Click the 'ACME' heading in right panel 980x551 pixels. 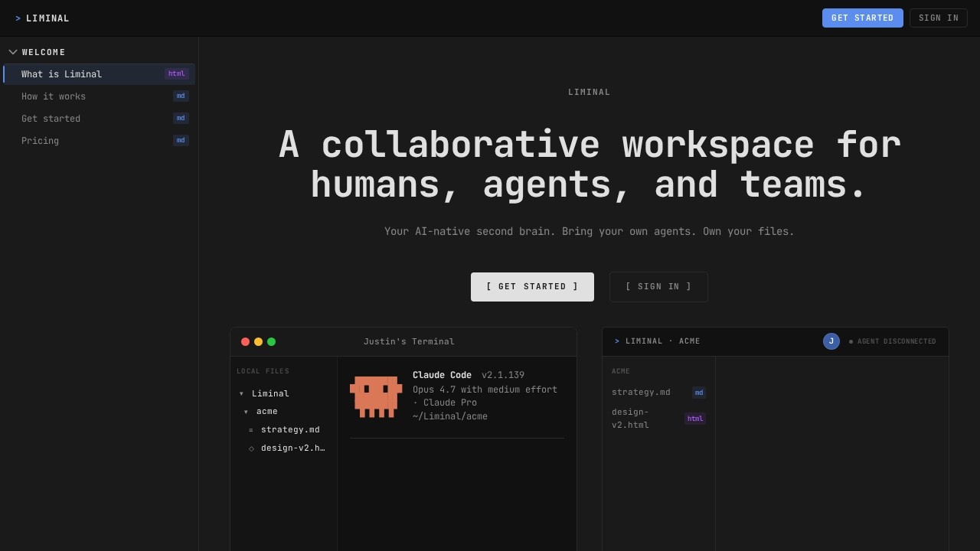click(x=621, y=372)
